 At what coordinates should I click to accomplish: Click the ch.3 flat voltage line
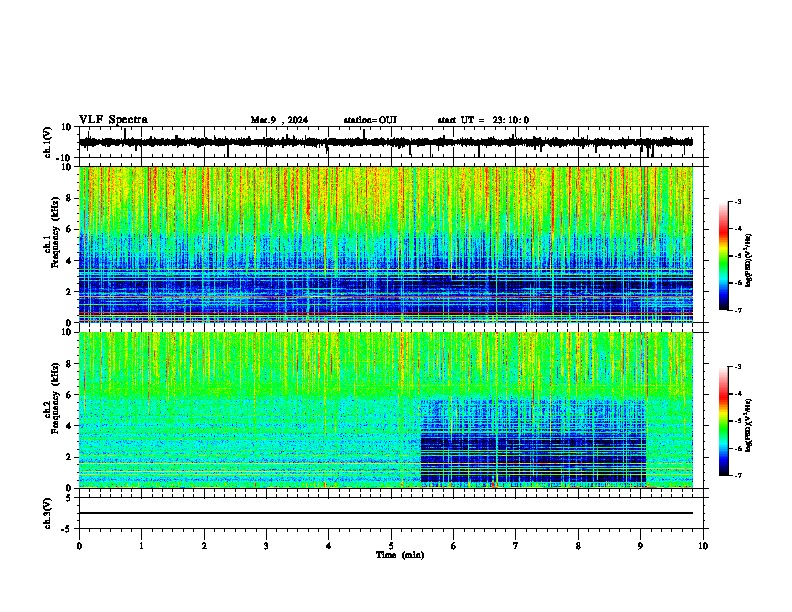386,513
